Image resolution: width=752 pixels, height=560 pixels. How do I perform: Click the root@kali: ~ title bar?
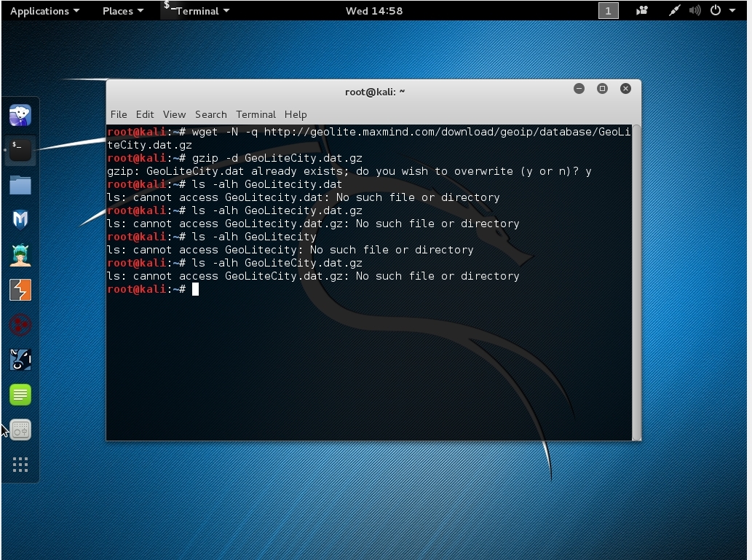(375, 92)
